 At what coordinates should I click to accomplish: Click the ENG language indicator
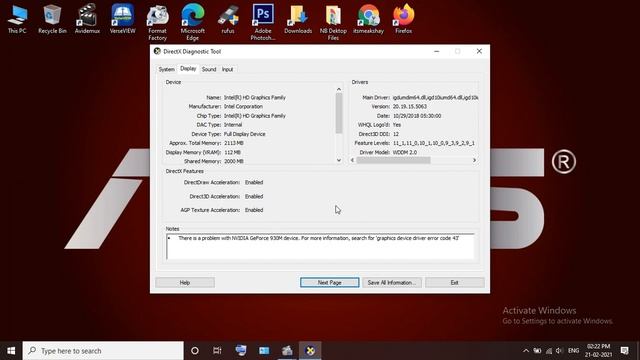click(573, 351)
